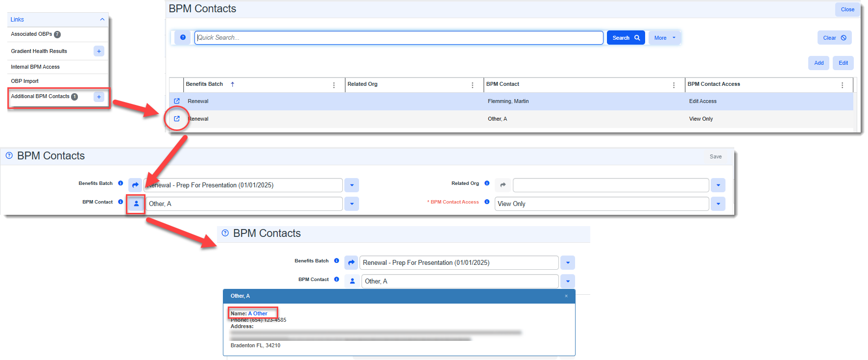Click the plus icon next to Gradient Health Results
868x360 pixels.
point(99,51)
